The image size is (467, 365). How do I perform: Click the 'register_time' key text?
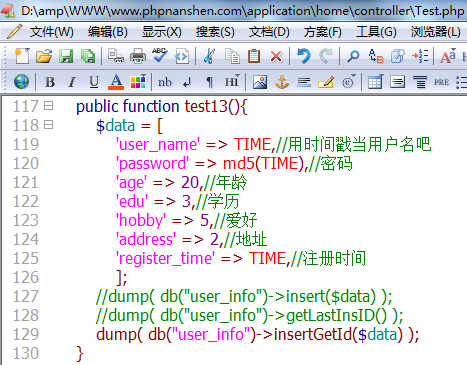[x=165, y=258]
